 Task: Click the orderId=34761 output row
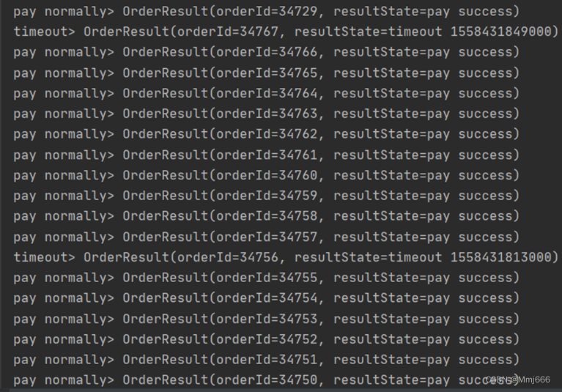266,155
